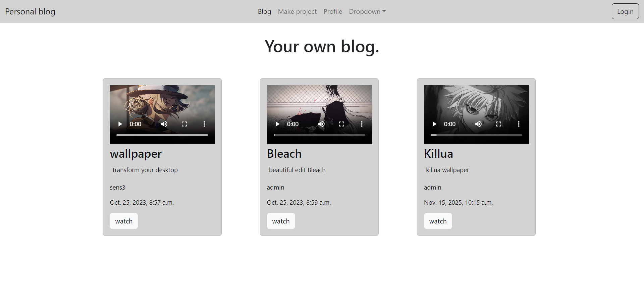Open more options on the Killua video
This screenshot has width=644, height=304.
pos(519,124)
